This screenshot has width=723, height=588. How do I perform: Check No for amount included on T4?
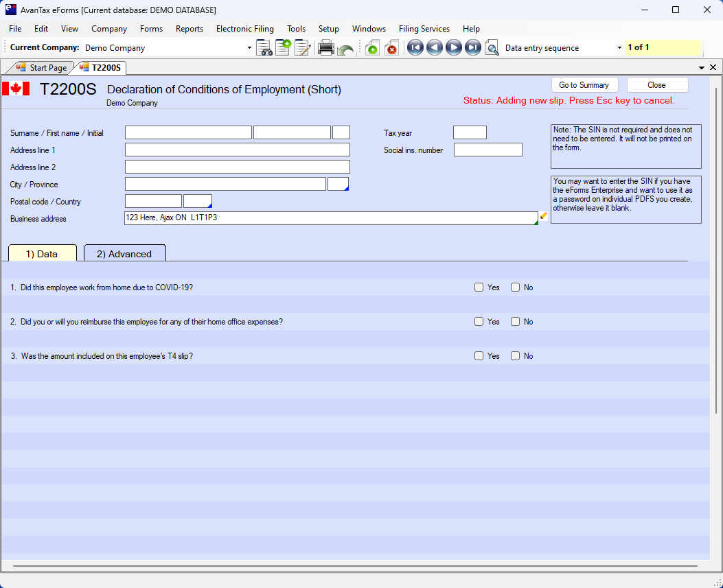(516, 355)
